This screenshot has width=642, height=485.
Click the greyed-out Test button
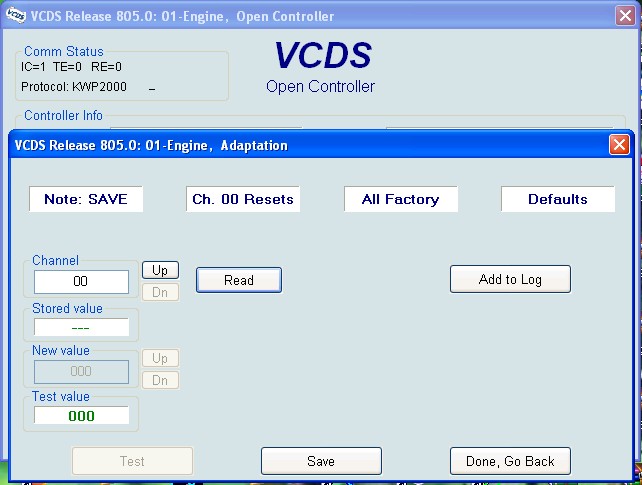pyautogui.click(x=132, y=461)
